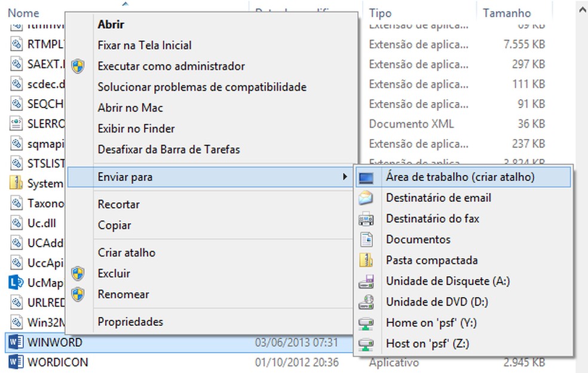Select Exibir no Finder
Viewport: 588px width, 373px height.
tap(136, 129)
